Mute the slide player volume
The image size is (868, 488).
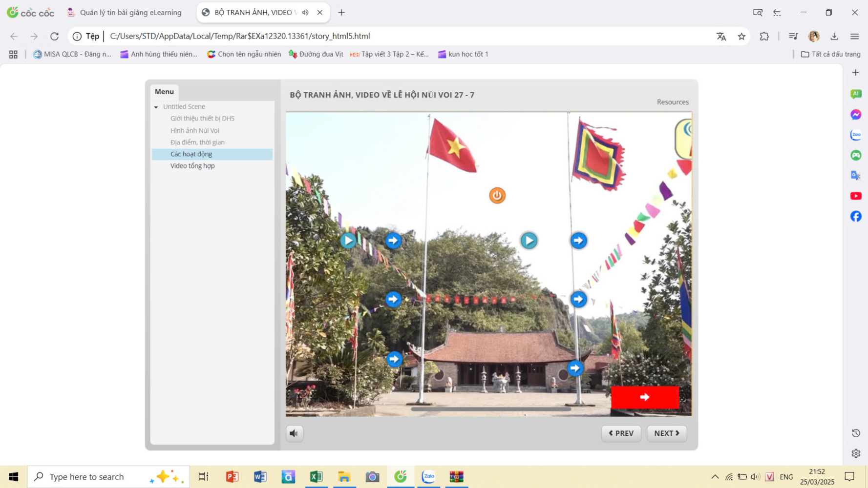(x=294, y=433)
